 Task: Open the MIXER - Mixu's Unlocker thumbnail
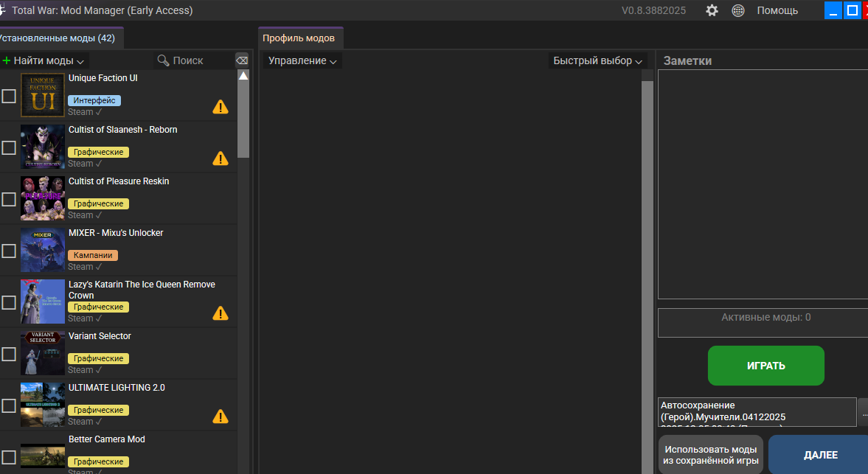43,250
